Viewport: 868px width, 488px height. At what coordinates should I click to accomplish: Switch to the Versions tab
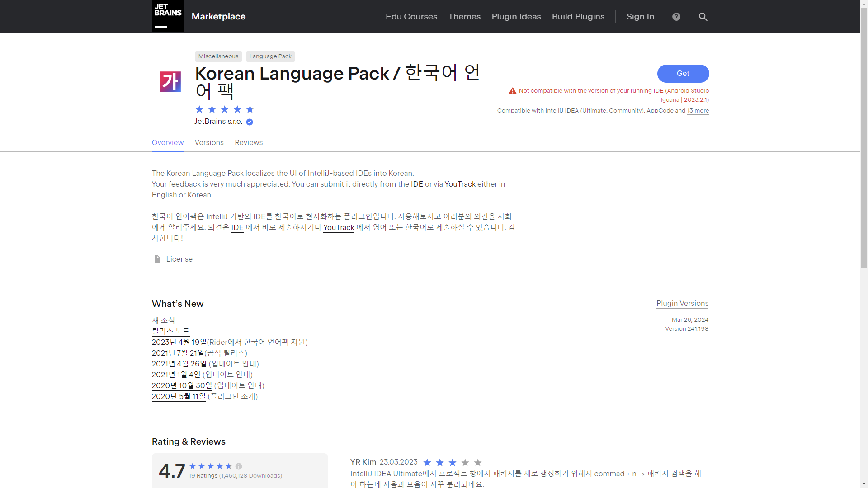coord(209,143)
